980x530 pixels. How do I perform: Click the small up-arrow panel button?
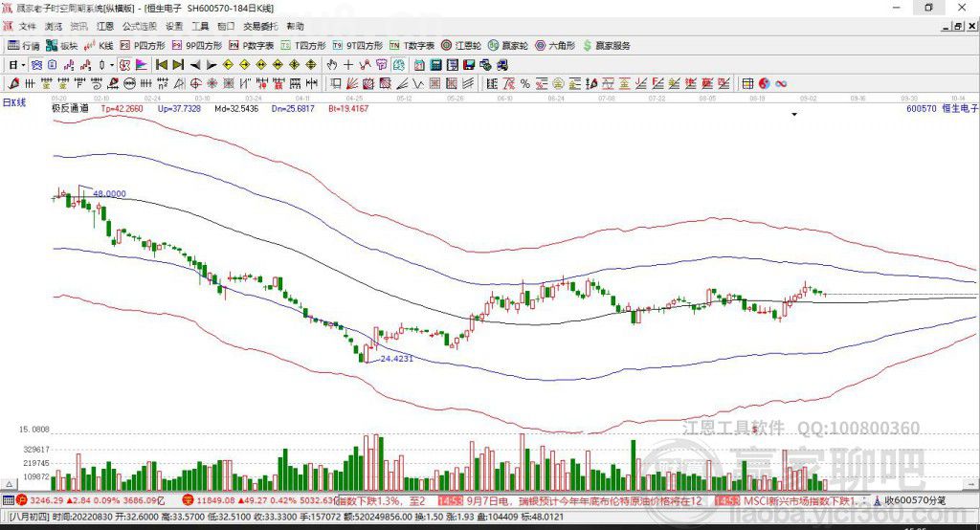[9, 484]
